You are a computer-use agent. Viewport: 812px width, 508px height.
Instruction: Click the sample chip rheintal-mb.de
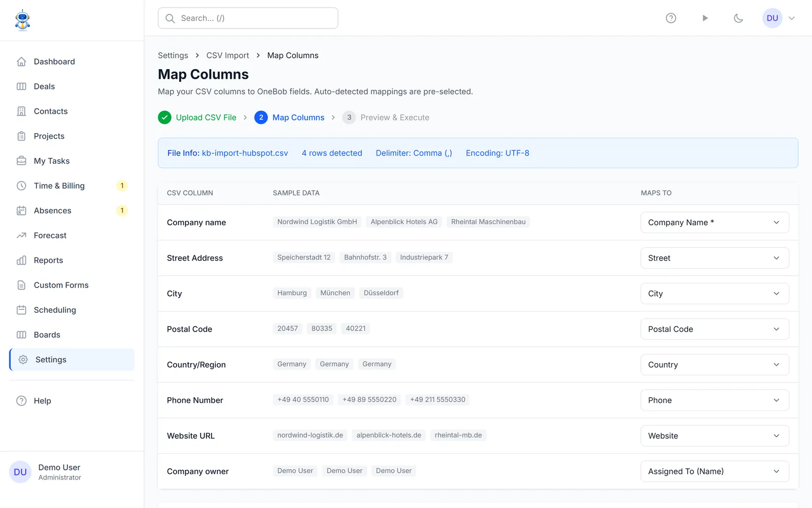click(x=458, y=435)
